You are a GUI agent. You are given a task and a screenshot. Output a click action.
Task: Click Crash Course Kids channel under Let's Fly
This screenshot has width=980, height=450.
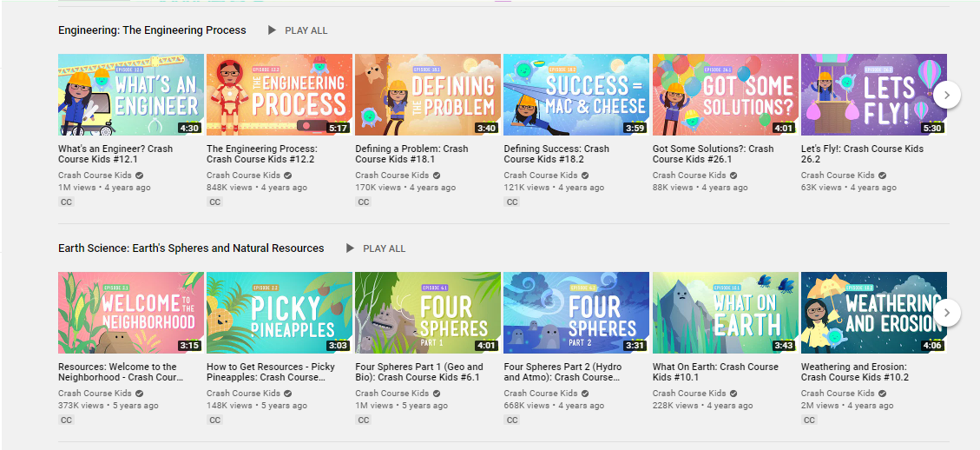point(839,175)
